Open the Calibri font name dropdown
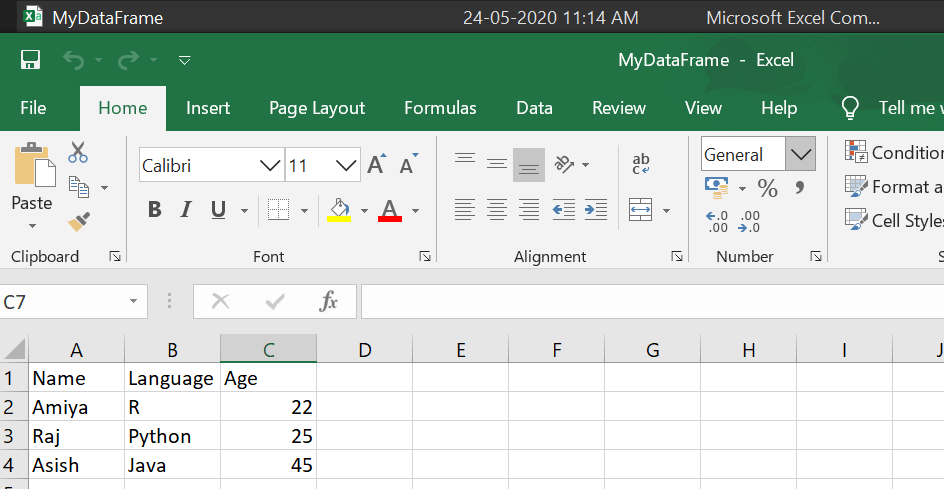944x489 pixels. (270, 165)
